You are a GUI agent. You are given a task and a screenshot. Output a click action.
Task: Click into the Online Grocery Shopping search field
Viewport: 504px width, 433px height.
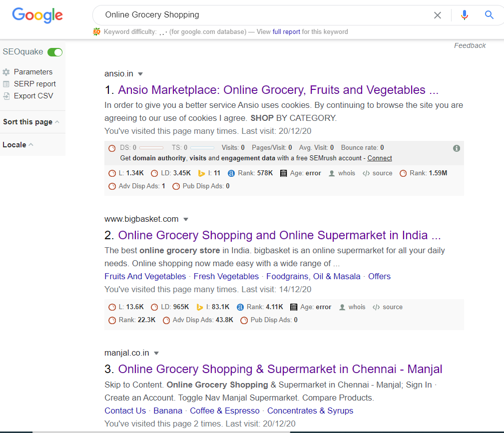(x=267, y=15)
